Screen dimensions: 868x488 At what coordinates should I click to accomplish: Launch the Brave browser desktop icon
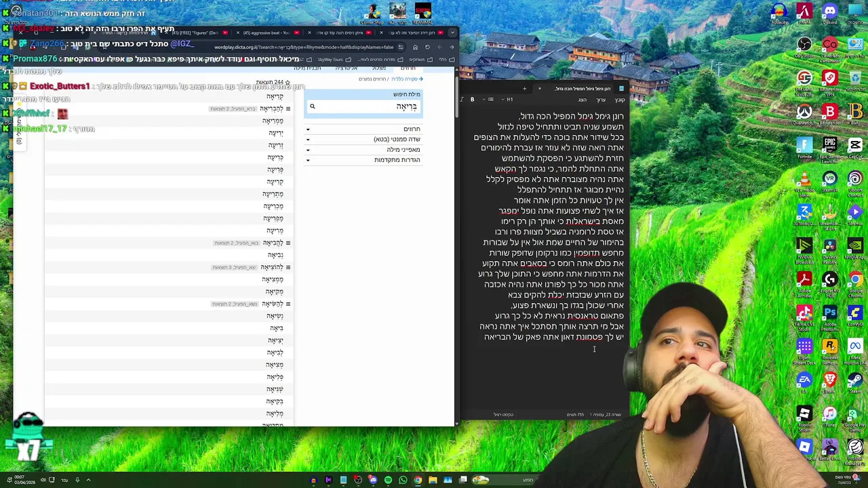(830, 380)
